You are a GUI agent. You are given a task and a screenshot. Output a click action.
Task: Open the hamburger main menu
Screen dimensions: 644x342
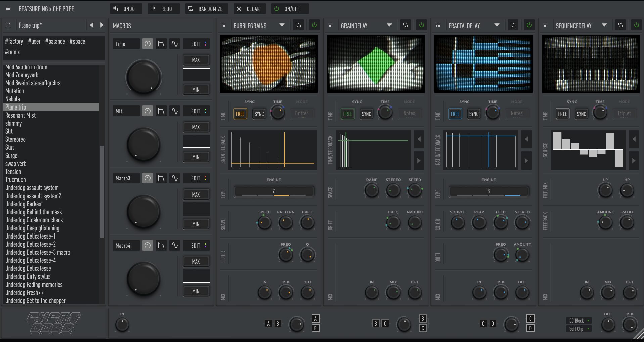8,9
